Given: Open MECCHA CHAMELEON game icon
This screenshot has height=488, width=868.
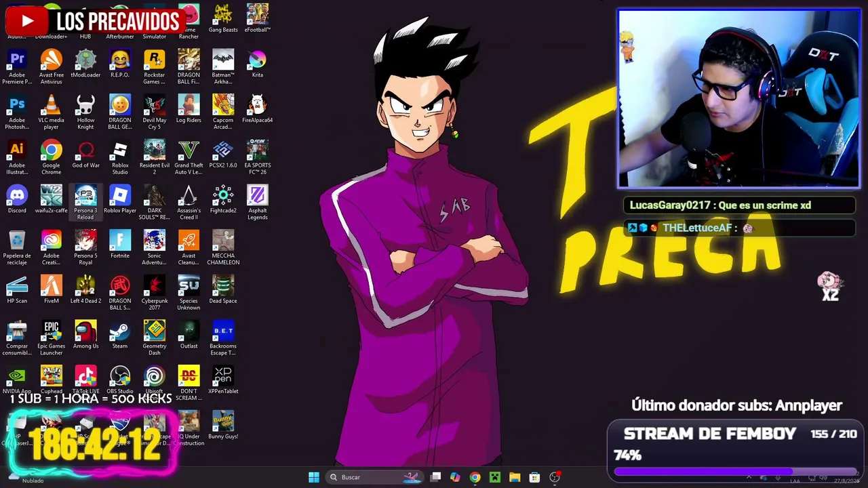Looking at the screenshot, I should 223,248.
